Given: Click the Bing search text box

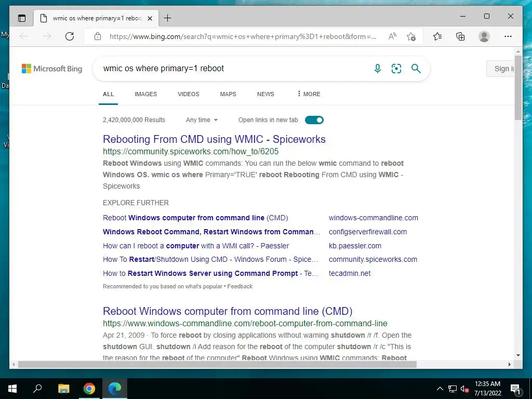Looking at the screenshot, I should click(234, 69).
